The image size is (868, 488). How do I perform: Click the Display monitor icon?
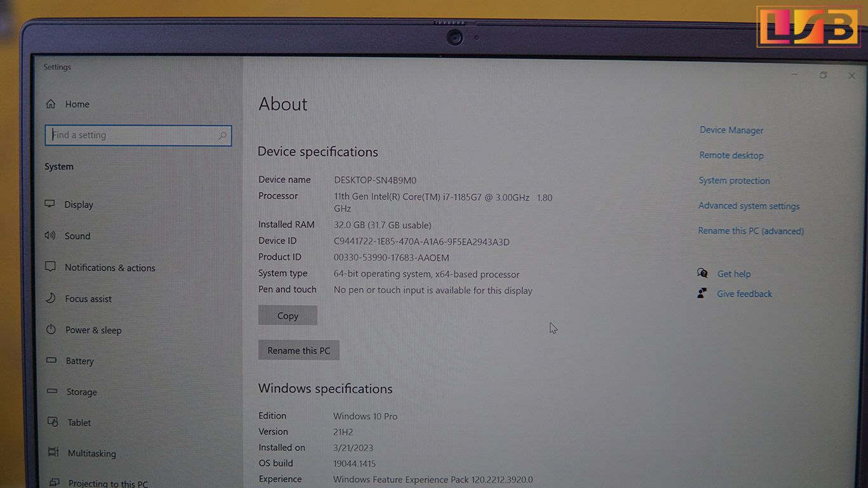click(x=50, y=204)
